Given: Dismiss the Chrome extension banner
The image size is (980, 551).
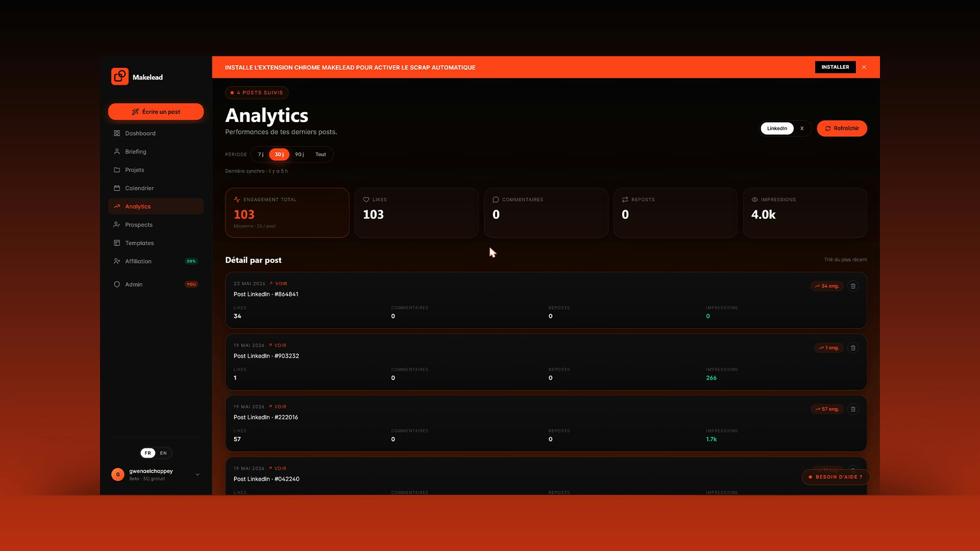Looking at the screenshot, I should coord(864,67).
